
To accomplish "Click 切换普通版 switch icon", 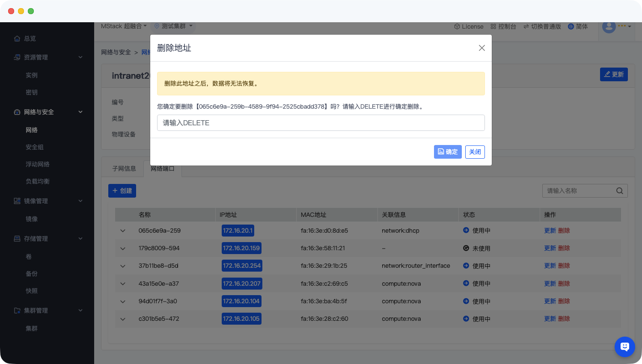I will (x=526, y=27).
